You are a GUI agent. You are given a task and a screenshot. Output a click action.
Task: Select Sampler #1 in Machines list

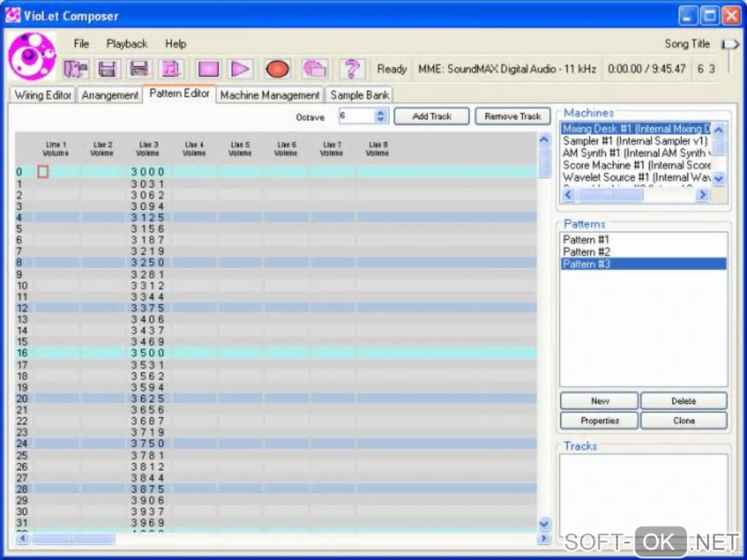tap(636, 141)
